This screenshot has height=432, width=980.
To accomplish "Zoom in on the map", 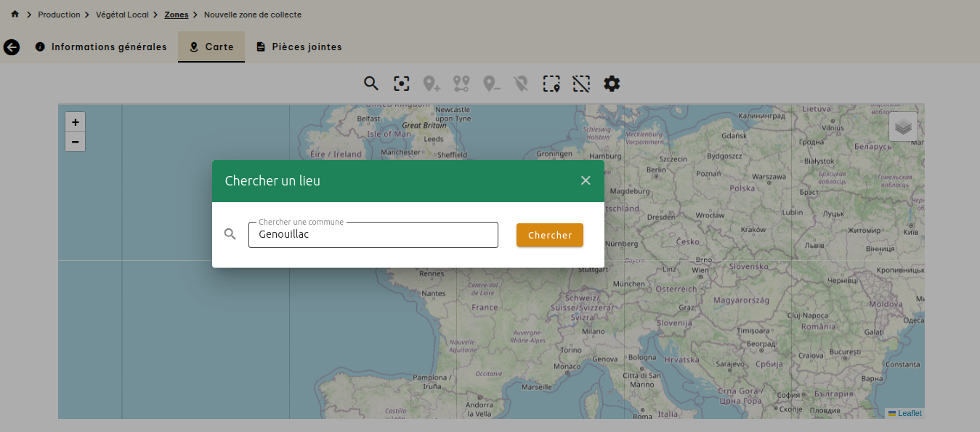I will coord(76,122).
